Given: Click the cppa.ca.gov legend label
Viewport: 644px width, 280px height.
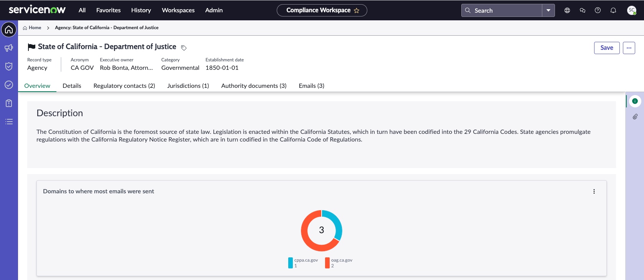Looking at the screenshot, I should coord(306,260).
